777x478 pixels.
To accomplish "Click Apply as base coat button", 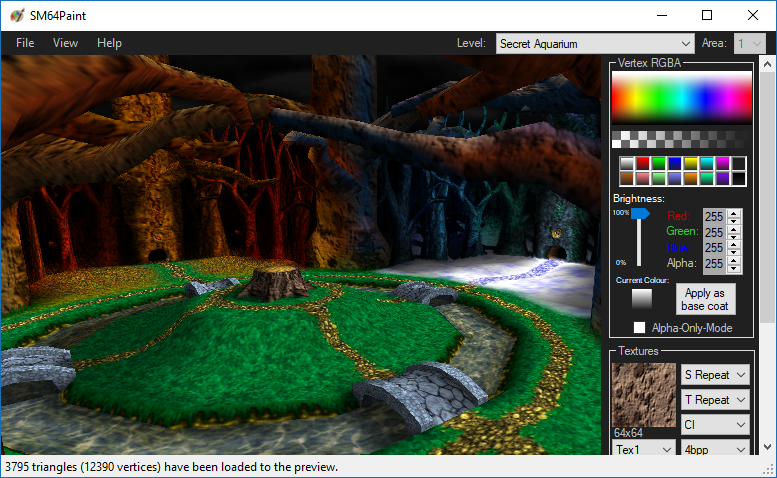I will coord(705,299).
